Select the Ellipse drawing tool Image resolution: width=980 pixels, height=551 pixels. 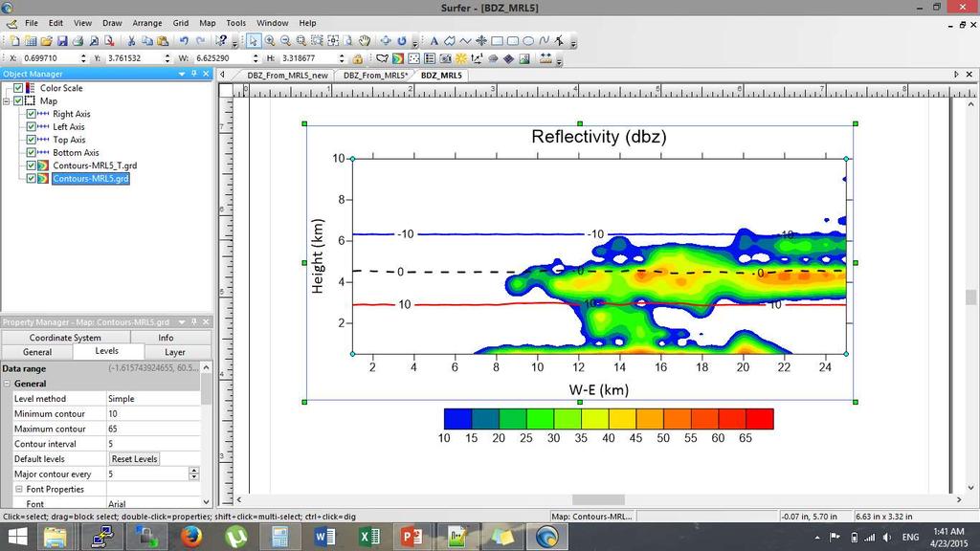click(x=528, y=40)
